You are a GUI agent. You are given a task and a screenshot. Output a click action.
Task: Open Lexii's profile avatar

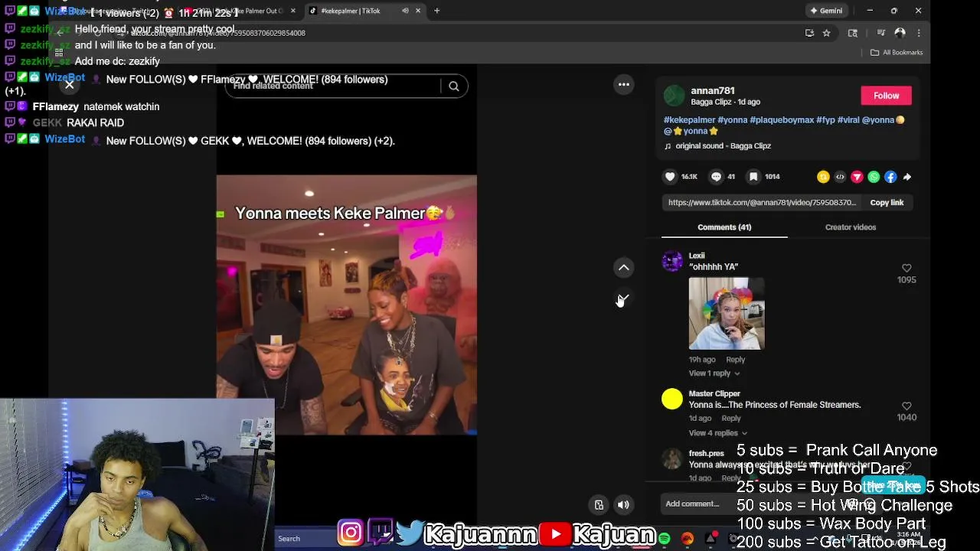tap(672, 262)
